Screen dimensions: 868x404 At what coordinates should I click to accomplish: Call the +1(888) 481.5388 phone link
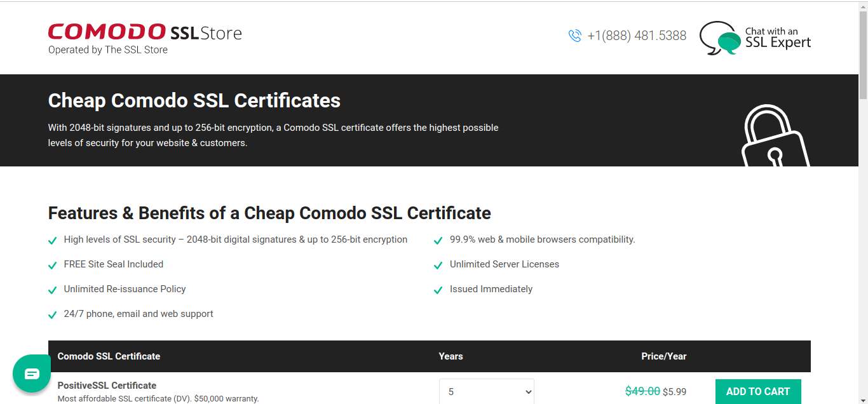tap(637, 36)
